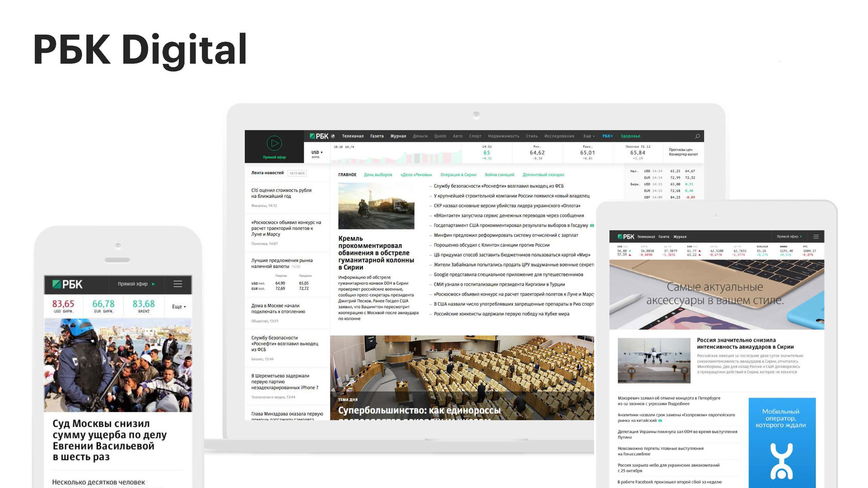Open iPhone 7 Шереметьево news item
This screenshot has width=868, height=488.
pyautogui.click(x=285, y=382)
